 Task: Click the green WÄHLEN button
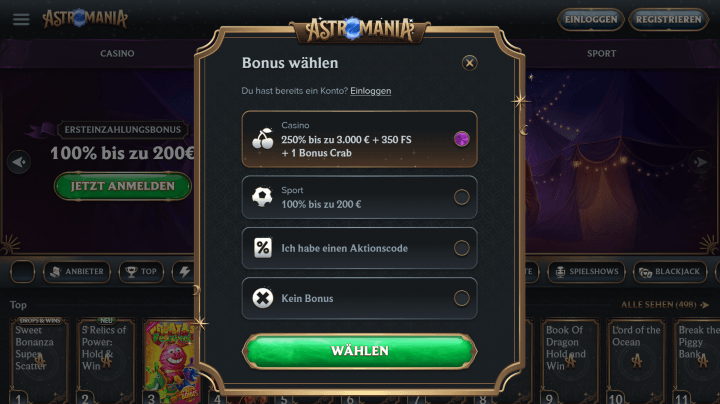click(x=360, y=351)
